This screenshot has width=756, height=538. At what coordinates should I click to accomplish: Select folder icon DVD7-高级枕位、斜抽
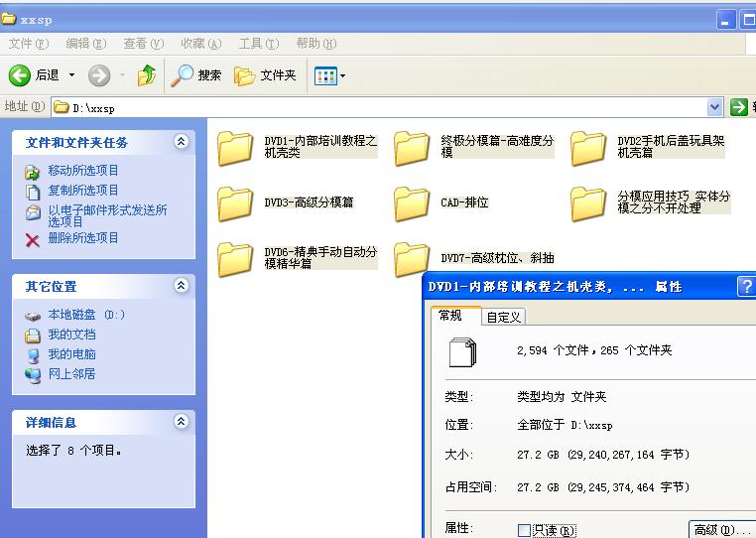point(412,260)
